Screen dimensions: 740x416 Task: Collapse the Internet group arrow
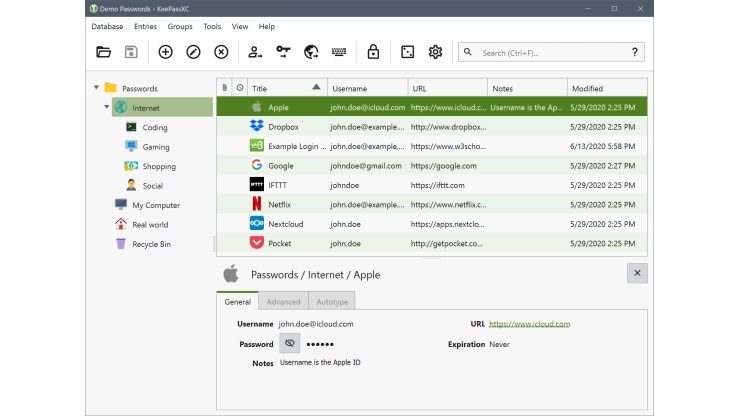107,107
